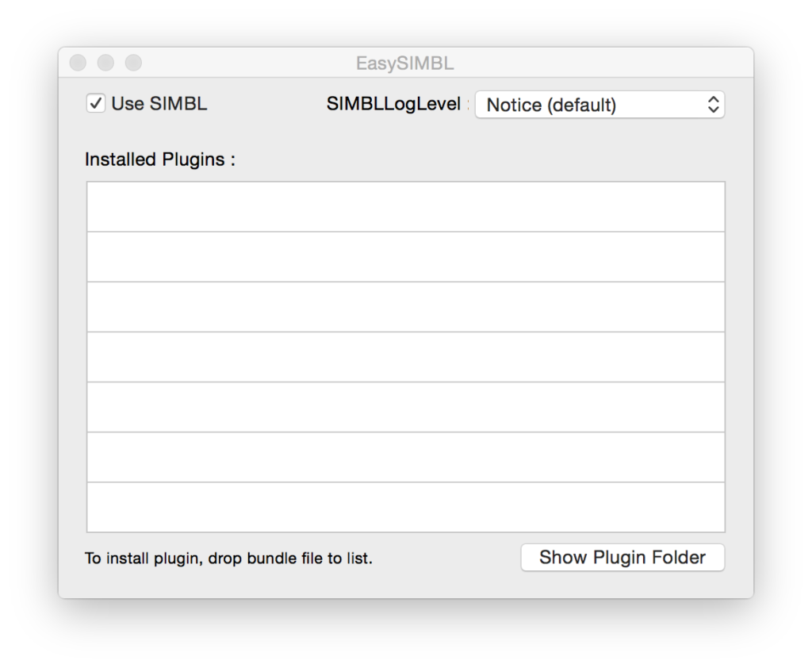This screenshot has height=668, width=812.
Task: Change Notice (default) log level selection
Action: (x=599, y=104)
